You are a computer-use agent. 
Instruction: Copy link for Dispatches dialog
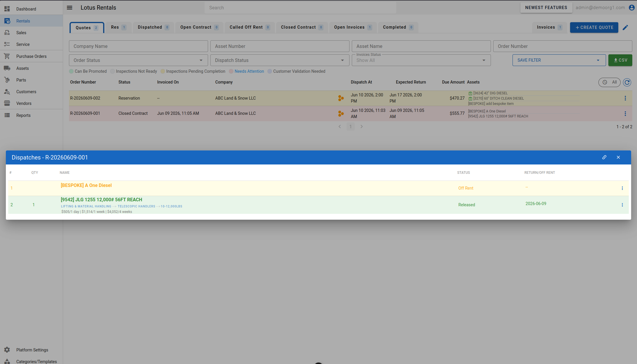pyautogui.click(x=604, y=157)
